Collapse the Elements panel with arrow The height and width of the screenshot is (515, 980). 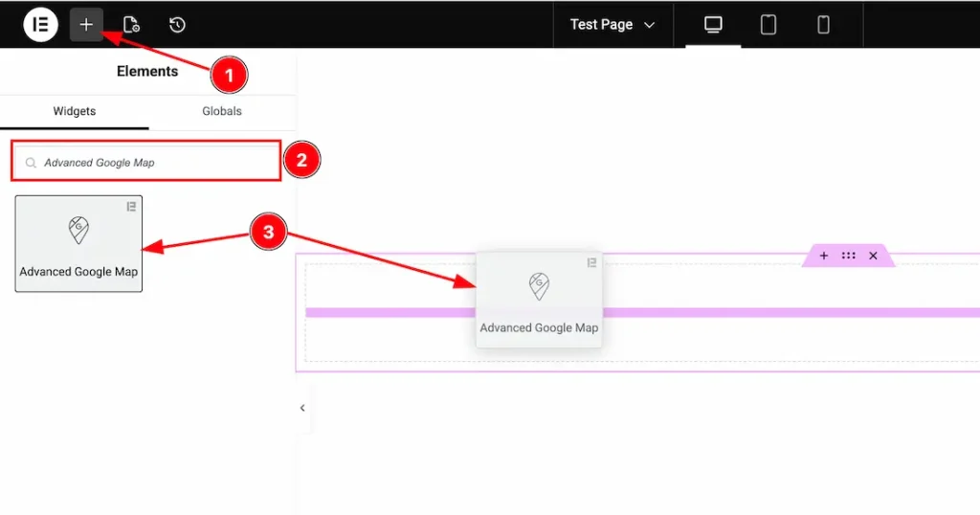(x=302, y=408)
